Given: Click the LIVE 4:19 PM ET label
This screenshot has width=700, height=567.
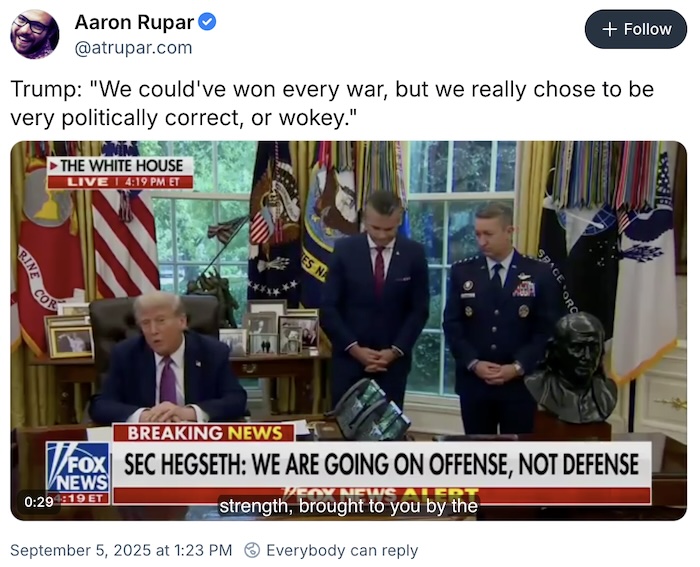Looking at the screenshot, I should click(x=121, y=182).
